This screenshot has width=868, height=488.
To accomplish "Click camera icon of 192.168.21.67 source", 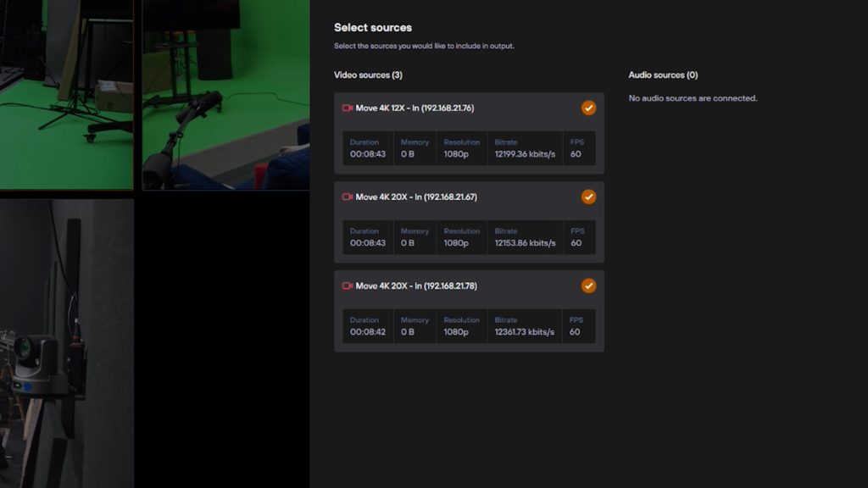I will tap(347, 197).
